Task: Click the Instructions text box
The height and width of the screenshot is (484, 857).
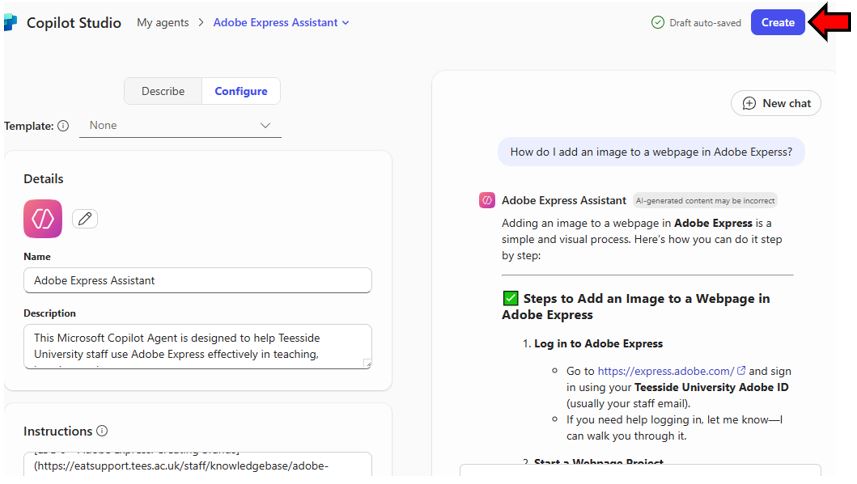Action: click(197, 464)
